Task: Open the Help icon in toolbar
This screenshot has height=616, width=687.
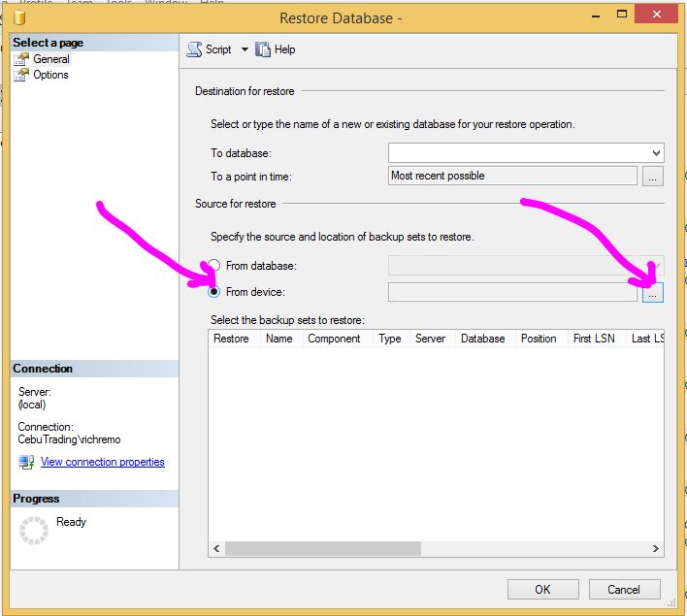Action: pyautogui.click(x=262, y=49)
